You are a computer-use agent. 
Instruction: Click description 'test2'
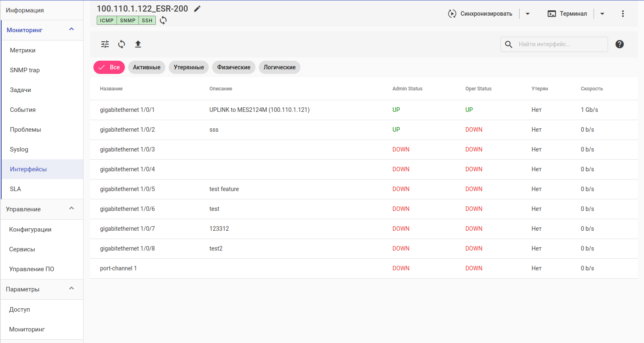pos(216,248)
